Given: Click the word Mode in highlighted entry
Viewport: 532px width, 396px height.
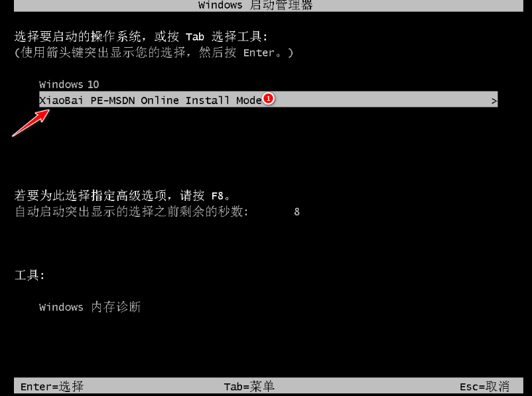Looking at the screenshot, I should click(249, 100).
